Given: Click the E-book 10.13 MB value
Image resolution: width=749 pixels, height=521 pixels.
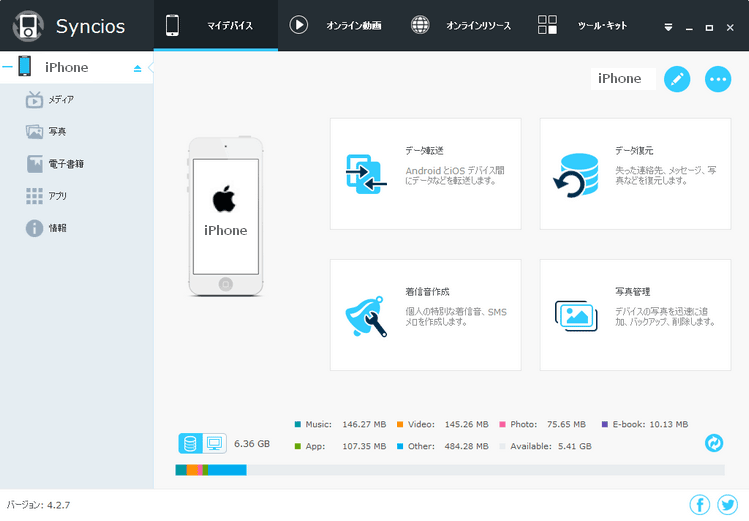Looking at the screenshot, I should click(x=668, y=424).
